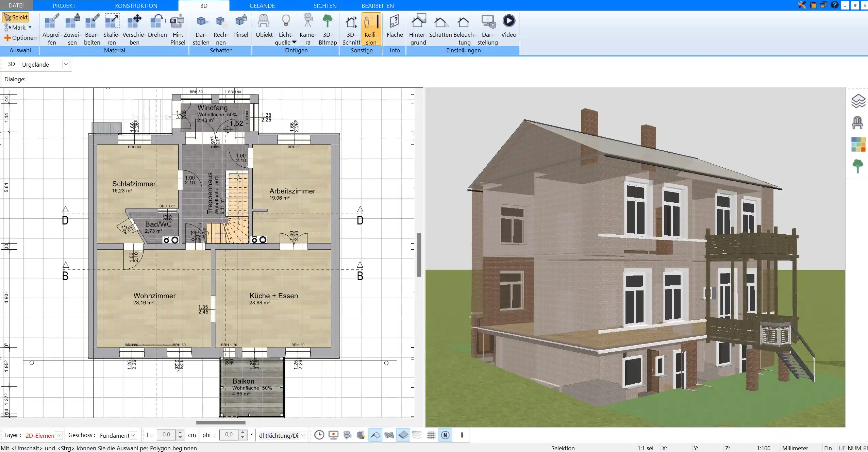Select the Abgreifen material picker tool

pos(52,30)
